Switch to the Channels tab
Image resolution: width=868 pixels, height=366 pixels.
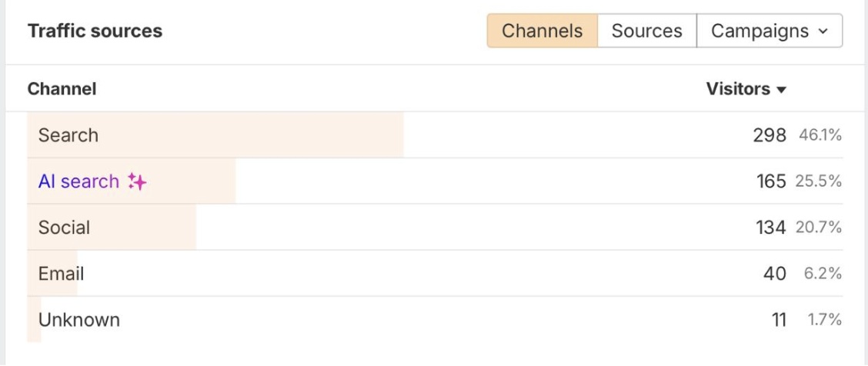[x=542, y=32]
